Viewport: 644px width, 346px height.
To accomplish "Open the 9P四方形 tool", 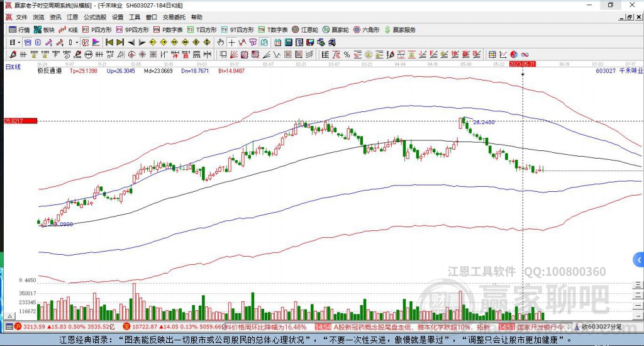I will [x=132, y=30].
